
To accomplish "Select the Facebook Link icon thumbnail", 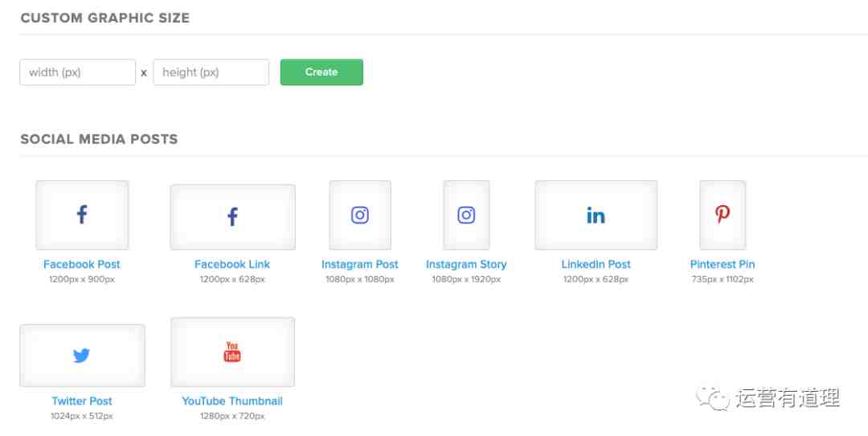I will pos(232,216).
